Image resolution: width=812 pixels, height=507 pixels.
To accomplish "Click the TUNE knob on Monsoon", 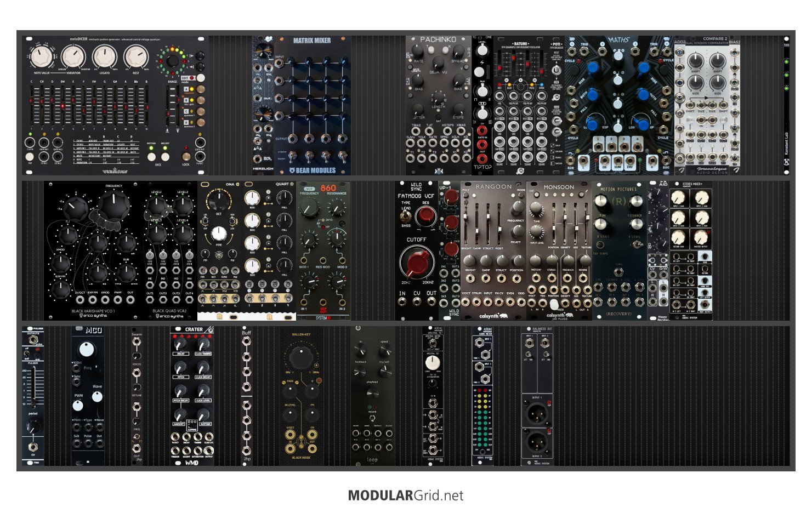I will 536,208.
